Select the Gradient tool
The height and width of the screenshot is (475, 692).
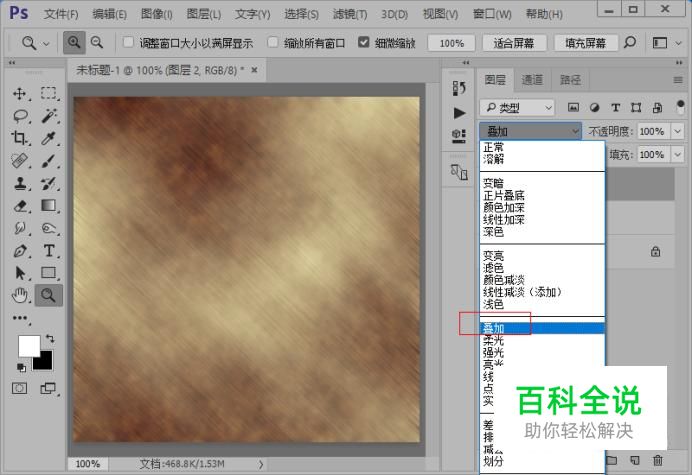click(x=49, y=206)
